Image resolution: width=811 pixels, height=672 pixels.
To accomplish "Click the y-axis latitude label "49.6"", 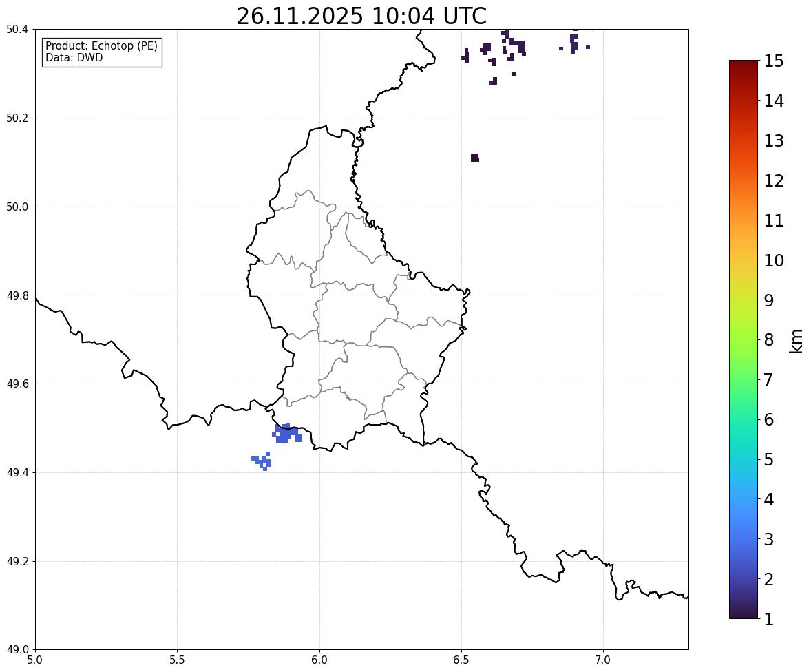I will click(x=17, y=384).
